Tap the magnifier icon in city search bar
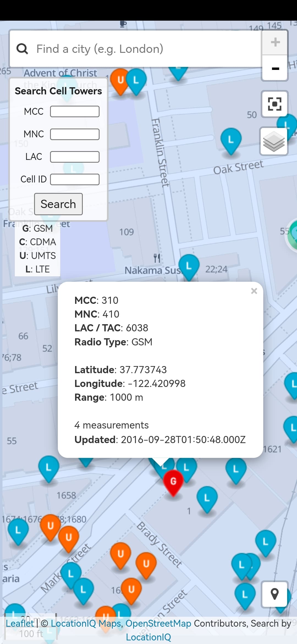297x644 pixels. [22, 49]
